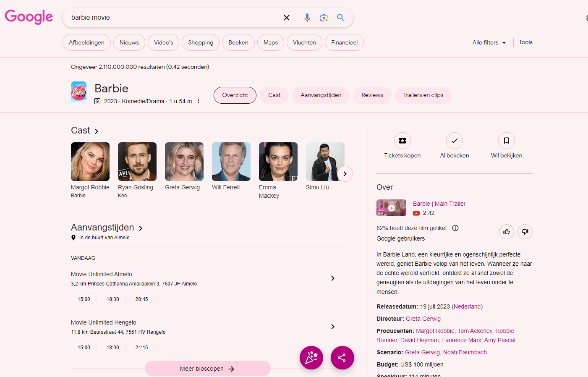Open Trailers en clips tab

click(x=423, y=95)
